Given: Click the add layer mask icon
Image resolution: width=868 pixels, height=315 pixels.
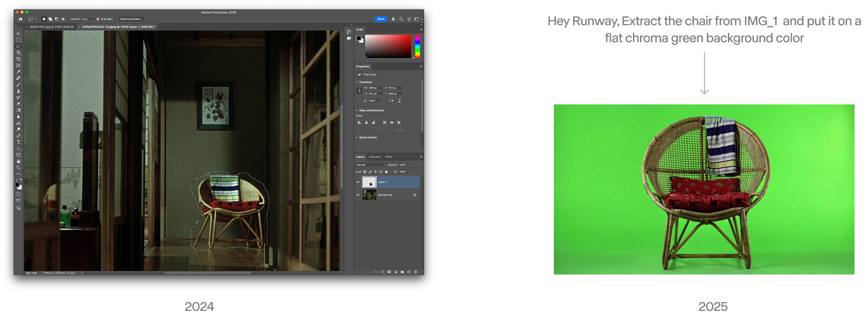Looking at the screenshot, I should click(389, 272).
